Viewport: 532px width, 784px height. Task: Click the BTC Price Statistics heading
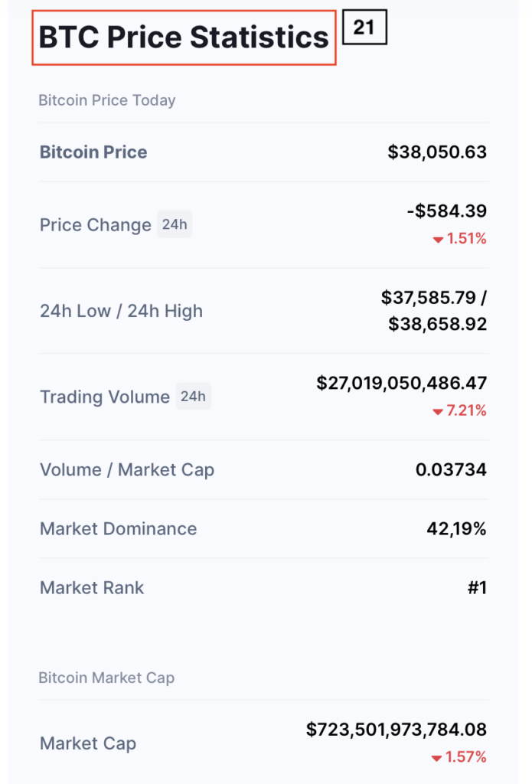click(184, 38)
